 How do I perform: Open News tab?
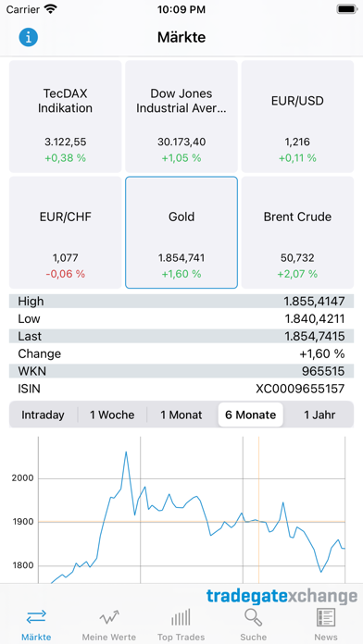click(x=326, y=624)
